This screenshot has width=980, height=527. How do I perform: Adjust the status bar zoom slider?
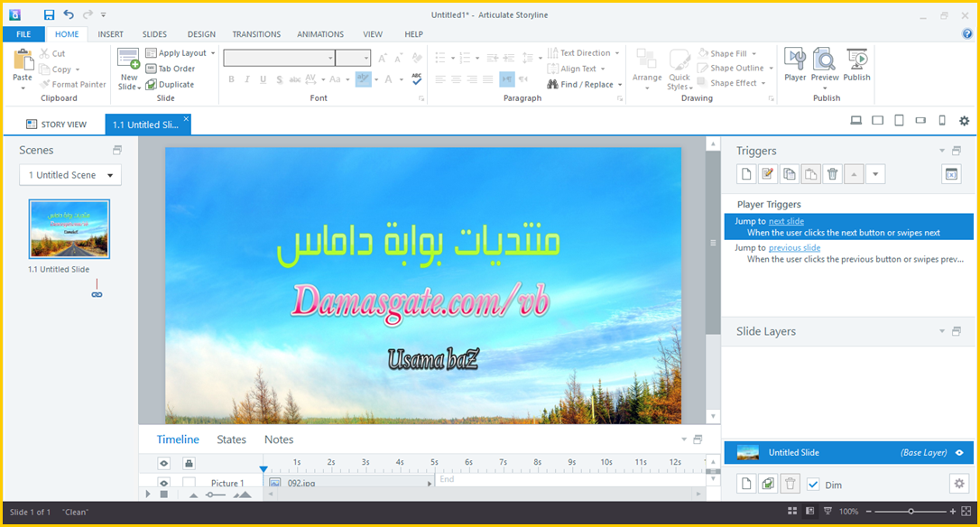click(x=911, y=512)
